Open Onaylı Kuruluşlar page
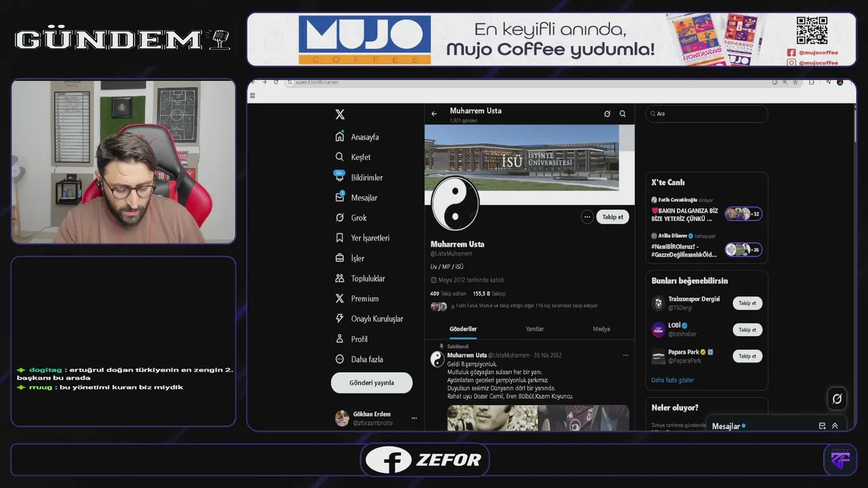This screenshot has height=488, width=868. 370,319
